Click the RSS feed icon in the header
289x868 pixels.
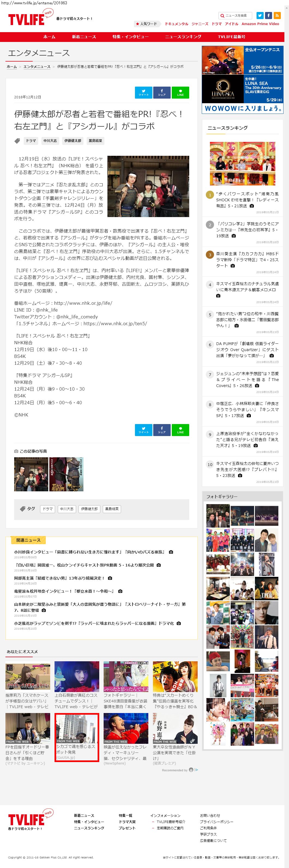click(x=277, y=15)
